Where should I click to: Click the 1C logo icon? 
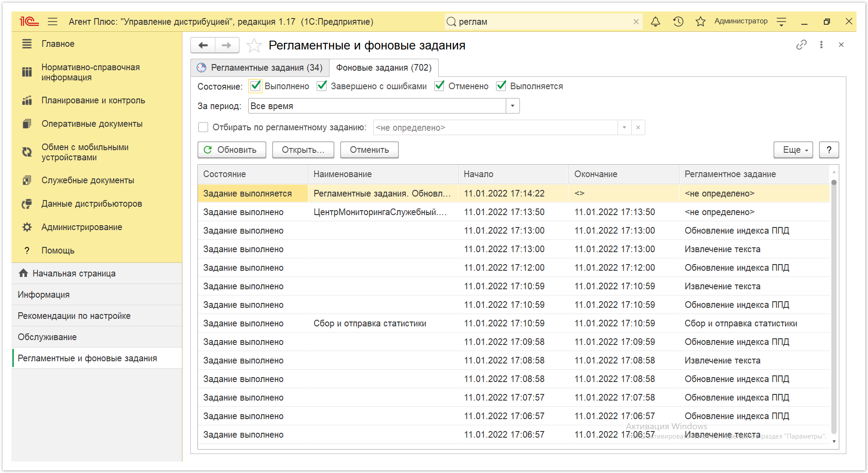click(29, 21)
